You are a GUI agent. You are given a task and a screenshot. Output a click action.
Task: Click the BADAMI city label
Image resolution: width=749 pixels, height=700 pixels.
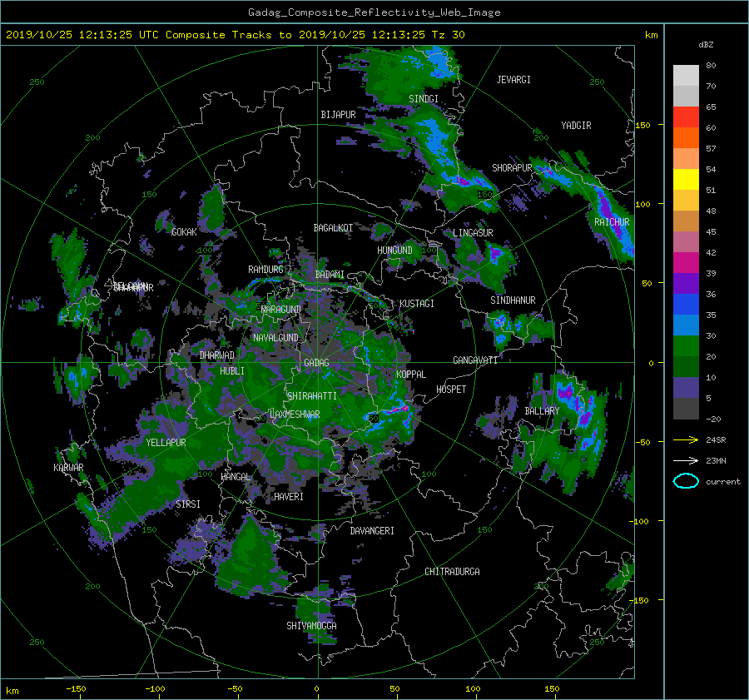point(330,275)
